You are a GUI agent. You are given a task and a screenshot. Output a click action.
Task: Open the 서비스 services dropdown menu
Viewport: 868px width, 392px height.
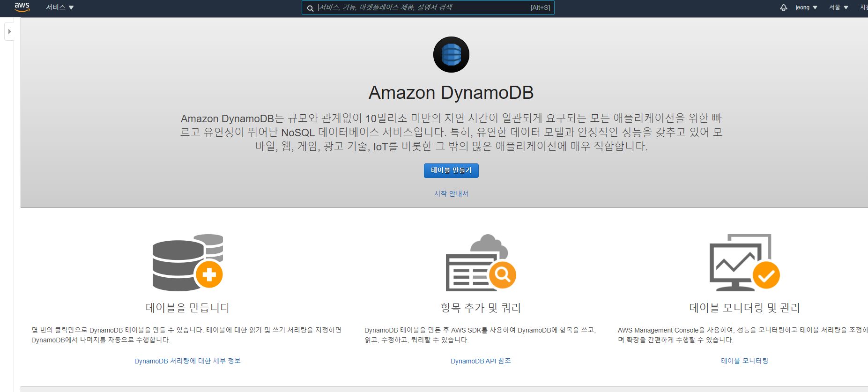click(60, 7)
